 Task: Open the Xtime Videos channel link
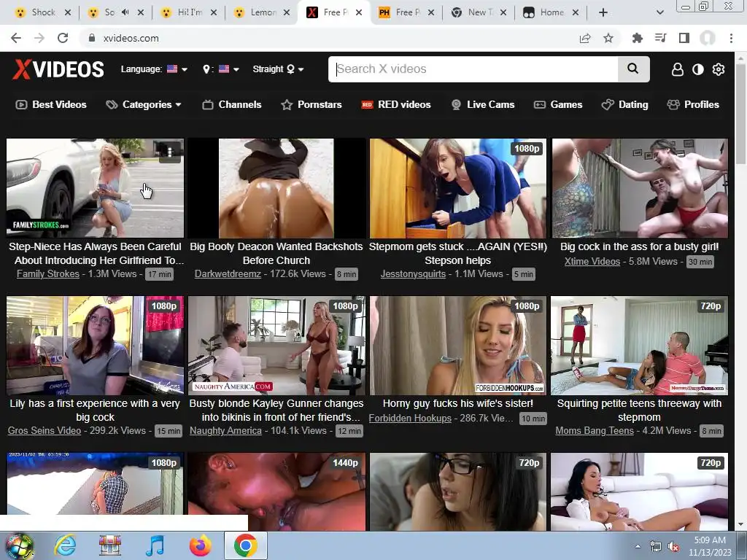[x=592, y=262]
